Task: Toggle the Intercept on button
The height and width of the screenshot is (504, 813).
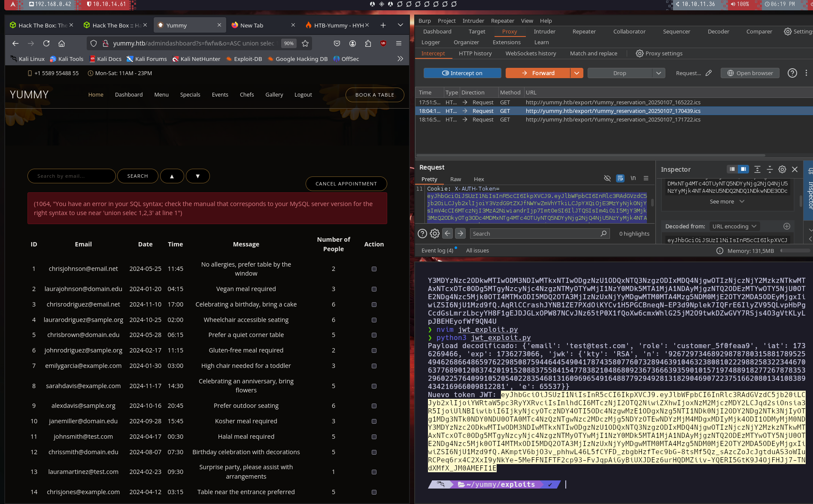Action: 462,73
